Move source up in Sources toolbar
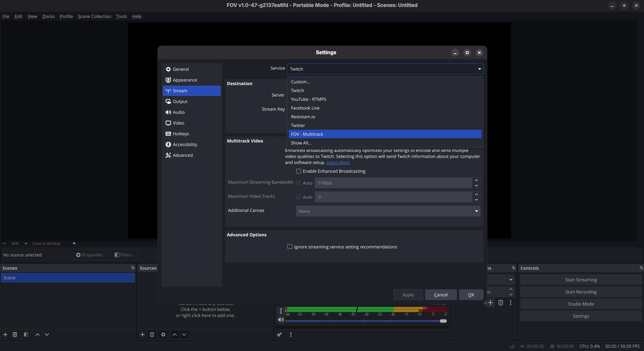Viewport: 644px width, 351px height. (x=175, y=334)
